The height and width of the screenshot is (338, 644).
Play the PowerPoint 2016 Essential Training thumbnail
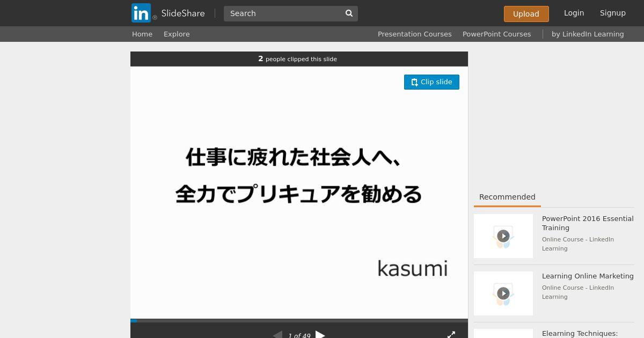(503, 236)
